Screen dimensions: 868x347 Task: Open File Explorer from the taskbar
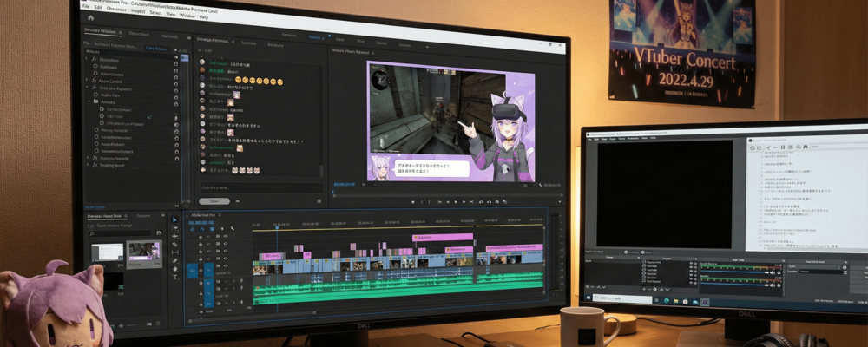(x=676, y=301)
